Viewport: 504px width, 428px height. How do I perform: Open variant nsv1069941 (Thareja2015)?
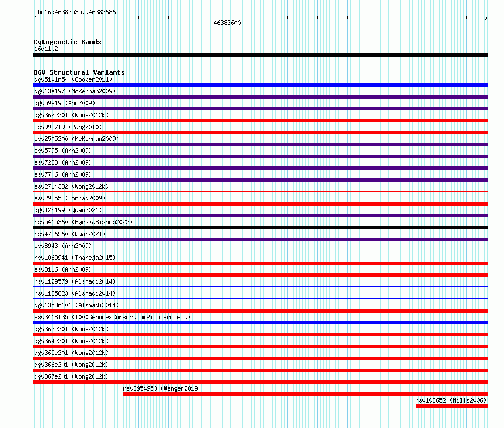[x=75, y=258]
